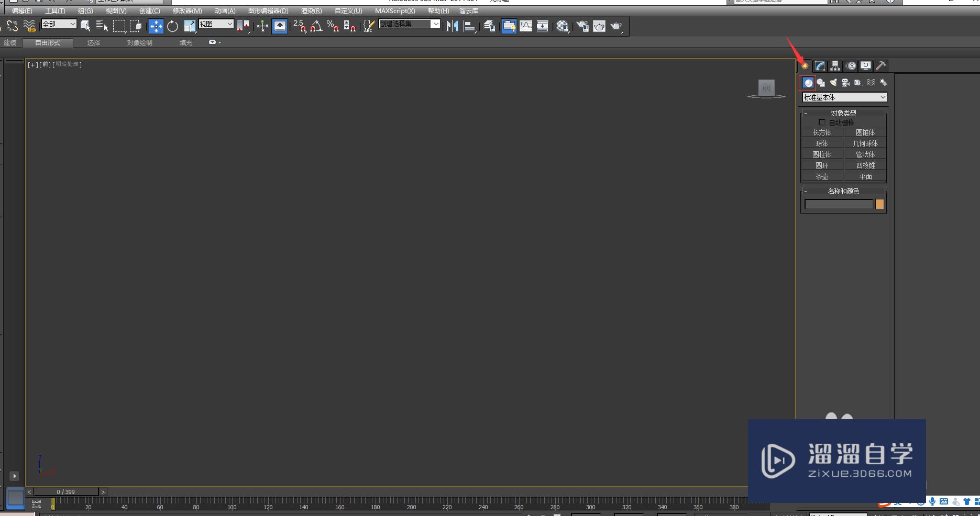Collapse the 名称和颜色 rollout

(843, 191)
